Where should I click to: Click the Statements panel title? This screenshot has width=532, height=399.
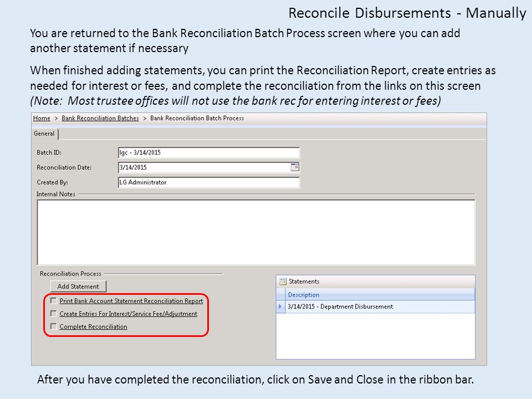coord(304,282)
